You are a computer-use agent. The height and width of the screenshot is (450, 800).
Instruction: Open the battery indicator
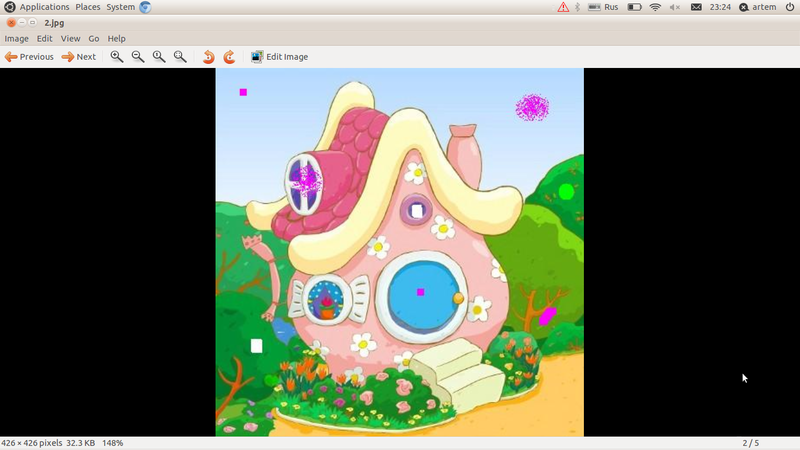634,7
